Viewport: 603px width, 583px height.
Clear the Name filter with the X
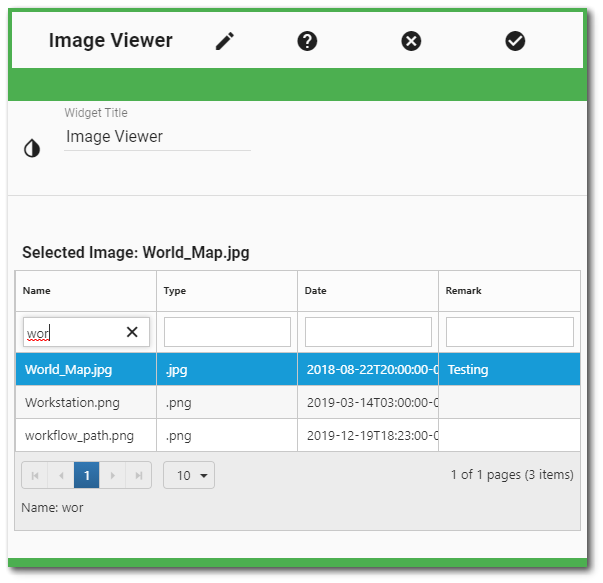tap(132, 332)
